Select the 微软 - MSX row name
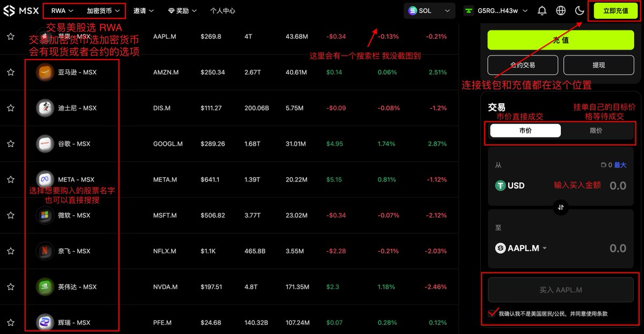Screen dimensions: 644x334 point(74,215)
